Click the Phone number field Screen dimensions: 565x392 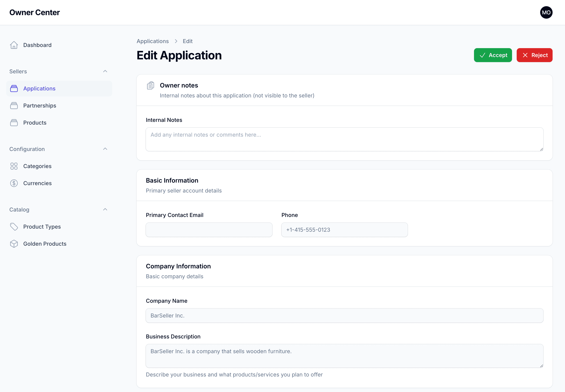345,230
